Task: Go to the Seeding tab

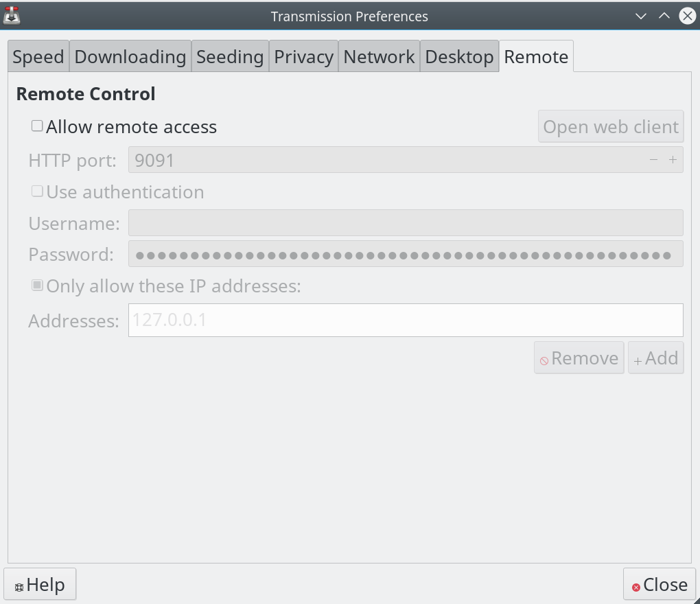Action: [230, 56]
